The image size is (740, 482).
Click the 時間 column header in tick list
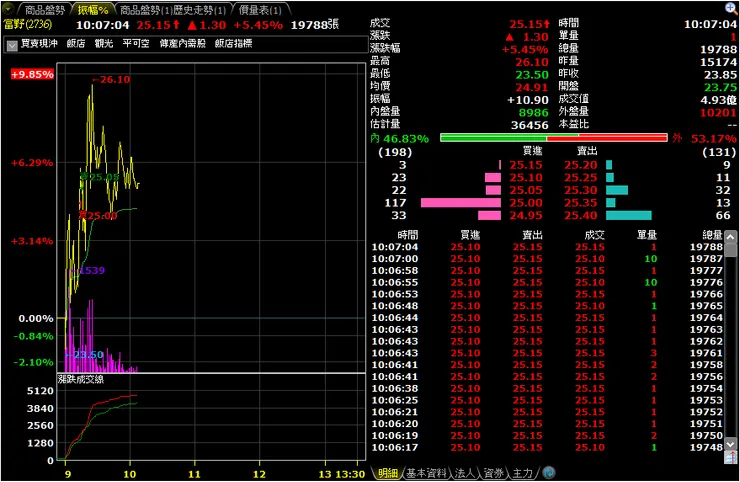click(x=408, y=235)
